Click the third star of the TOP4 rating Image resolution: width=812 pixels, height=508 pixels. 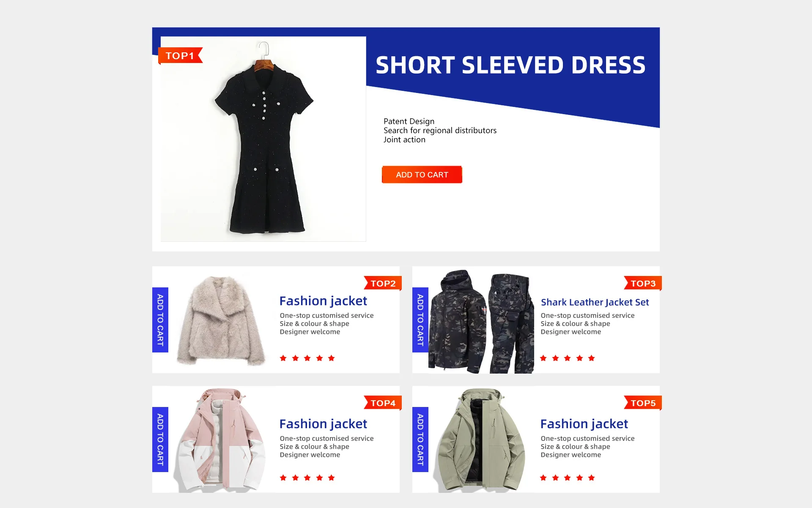pos(307,478)
